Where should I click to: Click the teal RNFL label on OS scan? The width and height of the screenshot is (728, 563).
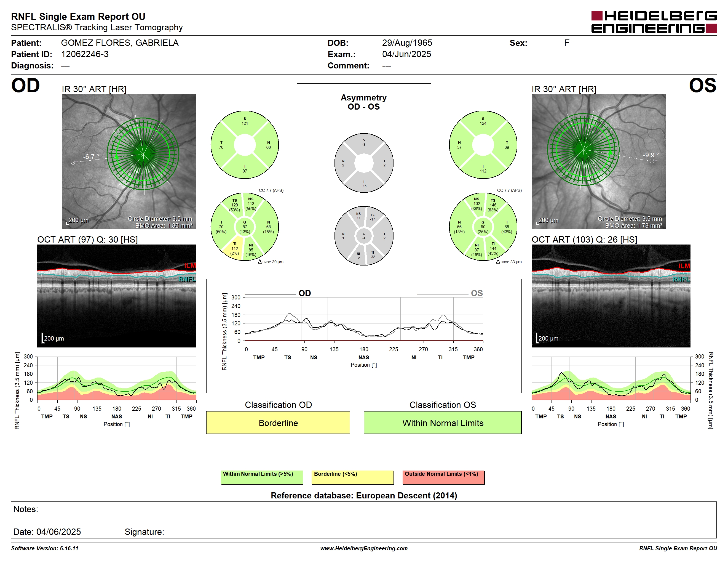[x=681, y=279]
